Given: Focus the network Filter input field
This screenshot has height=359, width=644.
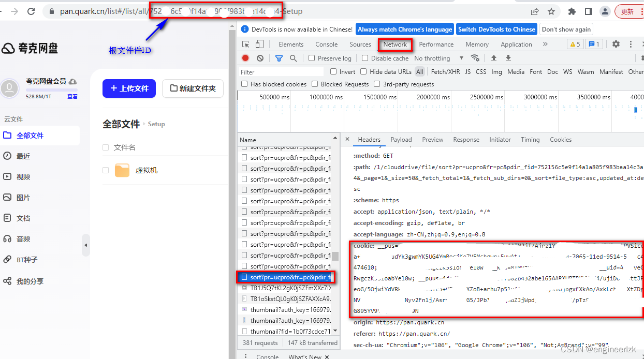Looking at the screenshot, I should [281, 72].
